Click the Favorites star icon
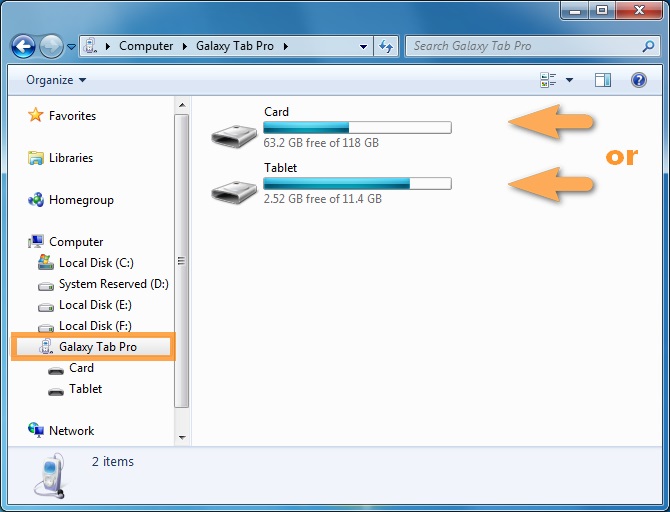670x512 pixels. (35, 115)
